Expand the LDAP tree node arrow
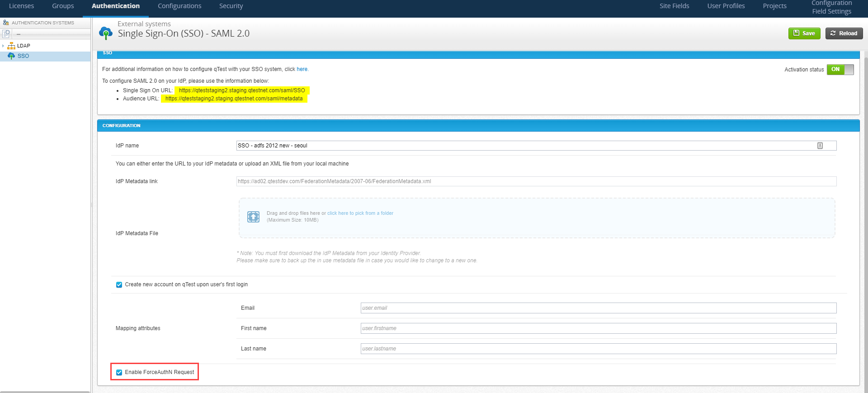The height and width of the screenshot is (393, 868). pyautogui.click(x=3, y=46)
